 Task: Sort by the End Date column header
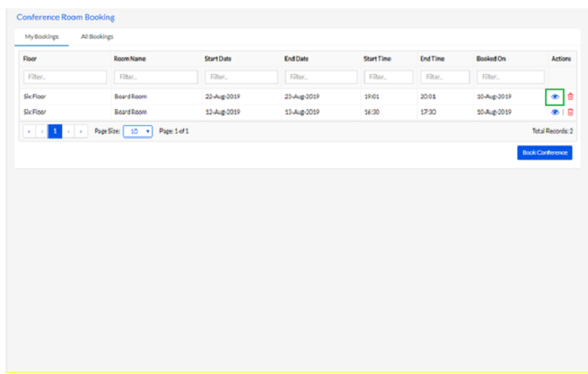coord(297,59)
